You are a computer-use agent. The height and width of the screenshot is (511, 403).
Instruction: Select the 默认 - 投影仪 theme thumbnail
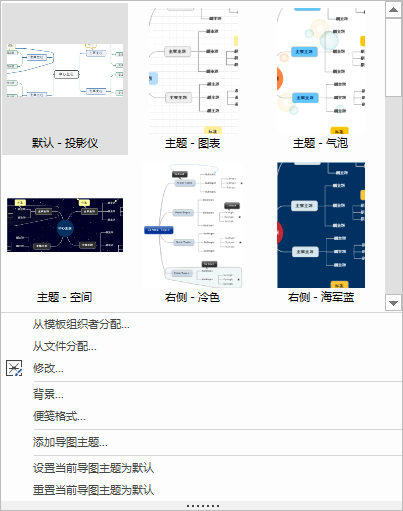click(65, 79)
